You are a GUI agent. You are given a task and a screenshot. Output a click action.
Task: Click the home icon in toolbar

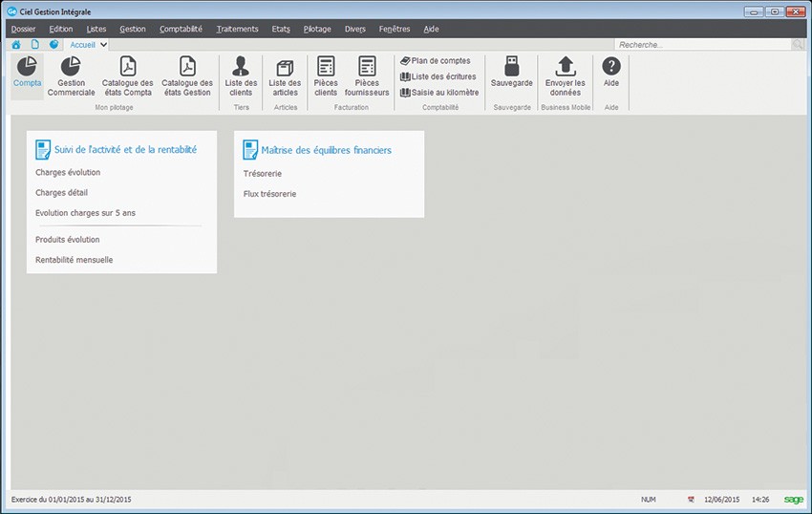(x=16, y=45)
